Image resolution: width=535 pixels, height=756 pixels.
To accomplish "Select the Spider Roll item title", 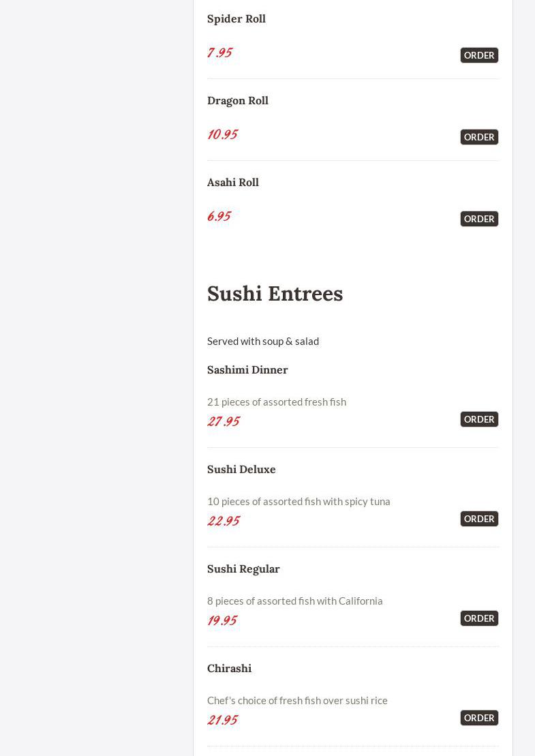I will click(x=236, y=18).
